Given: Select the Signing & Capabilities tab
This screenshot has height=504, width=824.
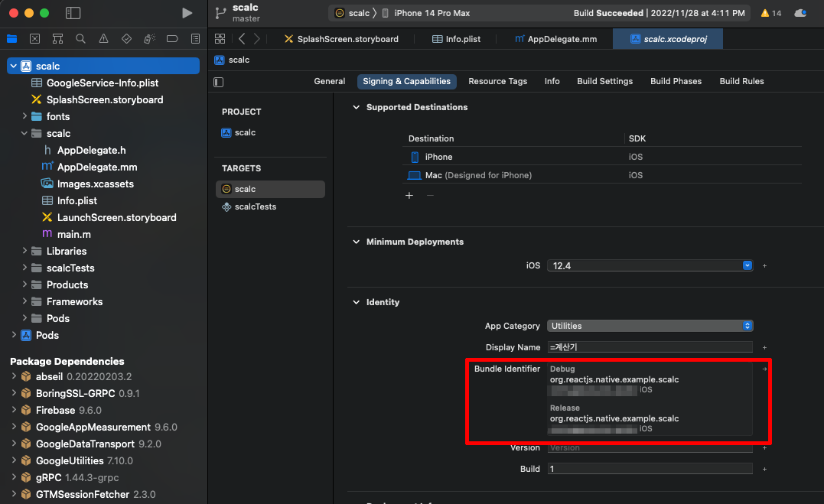Looking at the screenshot, I should [x=406, y=82].
